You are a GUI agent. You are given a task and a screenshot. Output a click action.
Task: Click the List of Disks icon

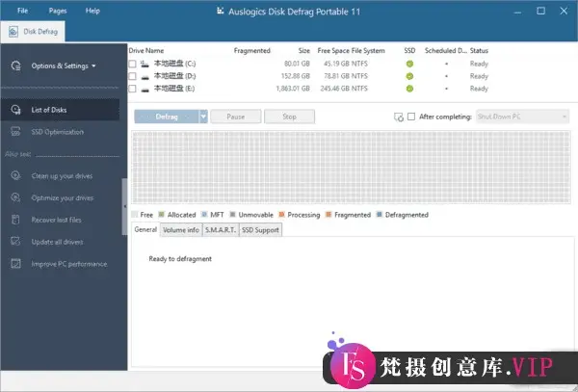pos(15,110)
